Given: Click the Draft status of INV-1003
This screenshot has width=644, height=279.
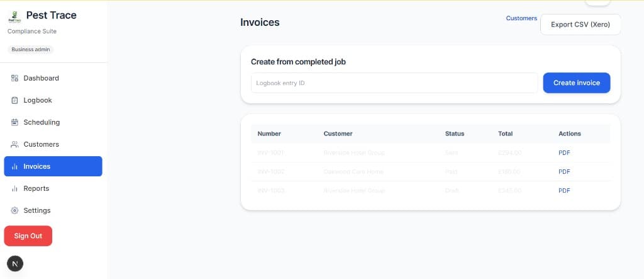Looking at the screenshot, I should point(452,191).
